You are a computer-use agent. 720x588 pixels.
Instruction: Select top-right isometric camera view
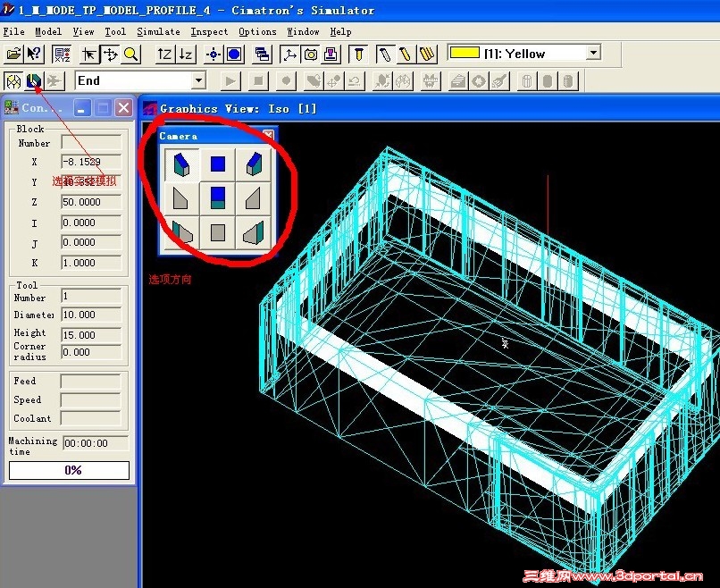pos(254,164)
